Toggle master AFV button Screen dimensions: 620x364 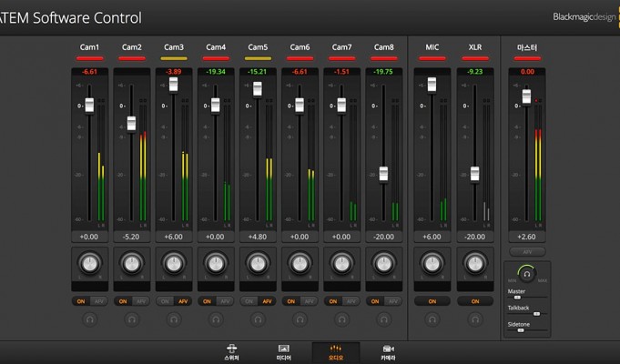pos(527,252)
